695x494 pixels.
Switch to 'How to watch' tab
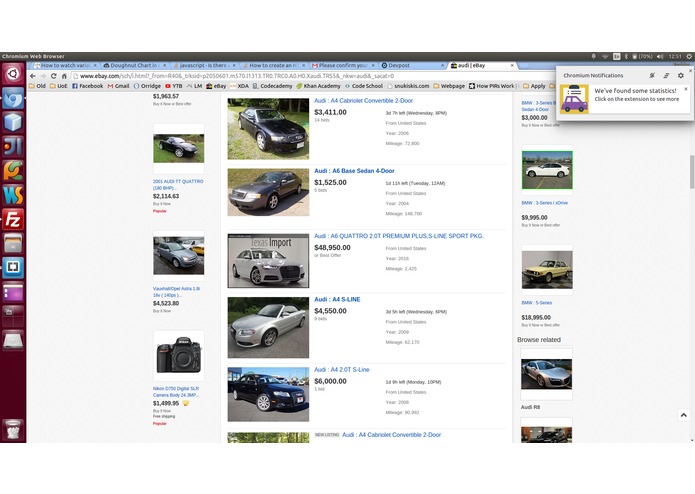65,65
